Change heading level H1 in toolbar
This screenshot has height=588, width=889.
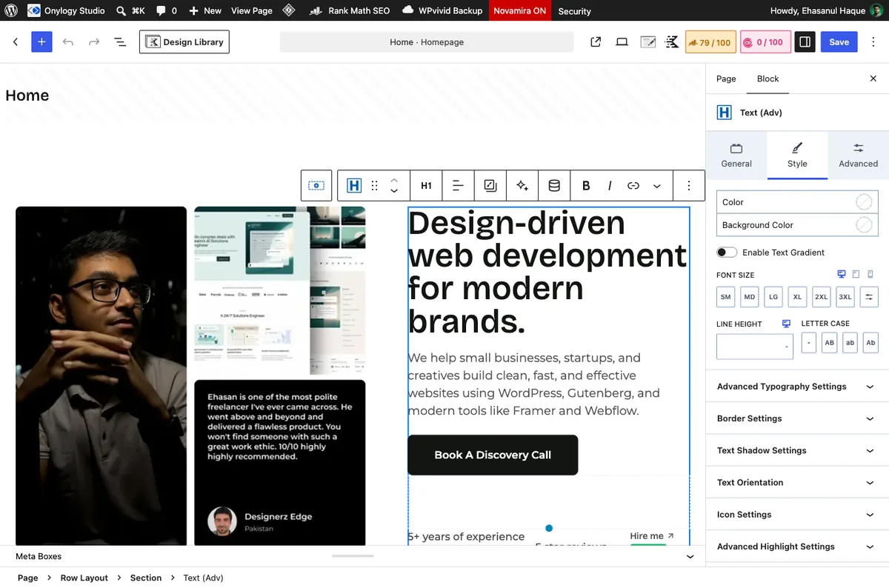pos(426,186)
